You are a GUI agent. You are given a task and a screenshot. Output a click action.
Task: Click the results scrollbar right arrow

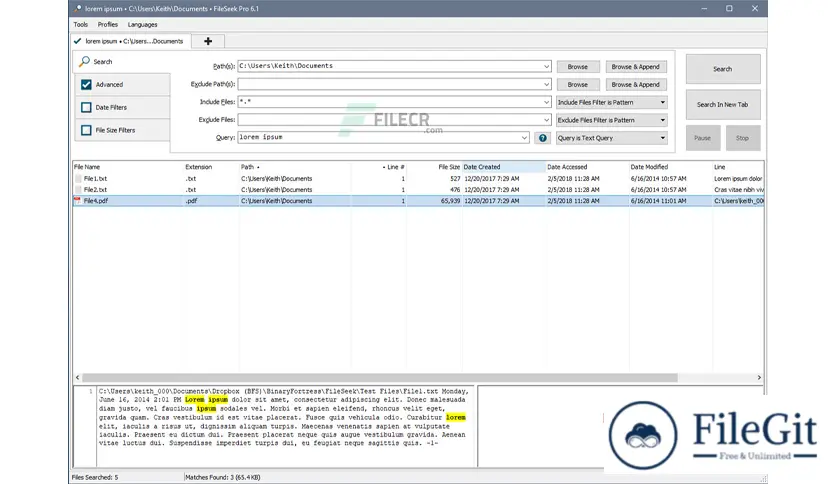(x=759, y=377)
